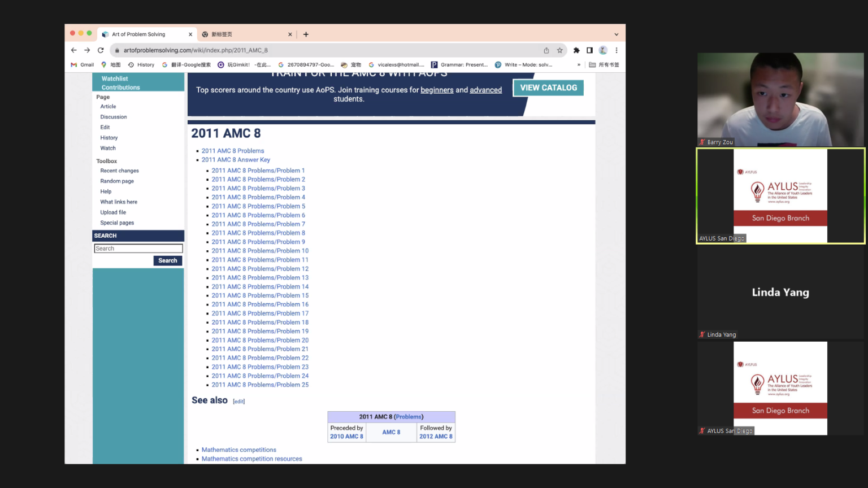
Task: Open Mathematics competition resources link
Action: pos(252,459)
